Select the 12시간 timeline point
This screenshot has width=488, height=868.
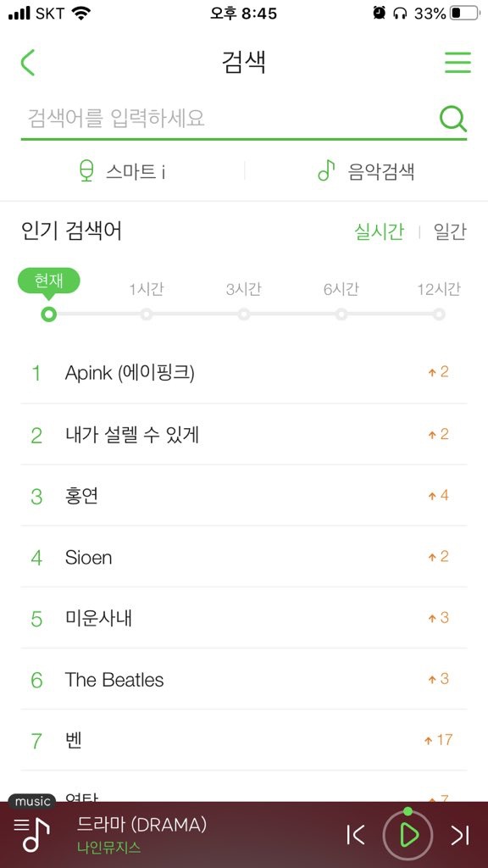pos(439,314)
